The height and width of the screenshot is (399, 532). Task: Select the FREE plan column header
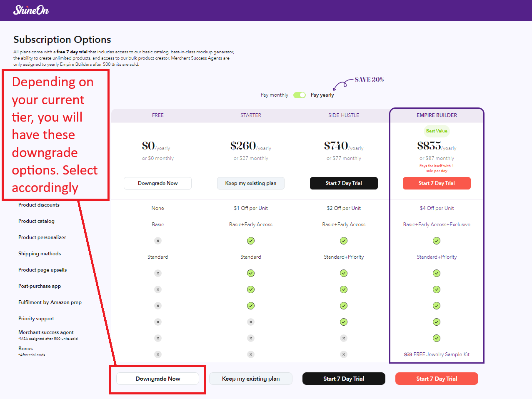point(158,115)
